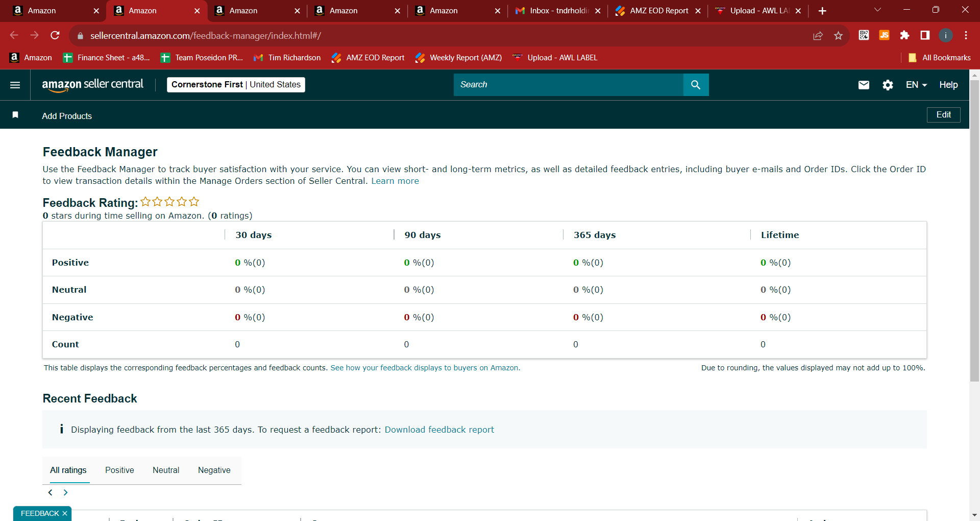Image resolution: width=980 pixels, height=521 pixels.
Task: Reload the current page
Action: [55, 35]
